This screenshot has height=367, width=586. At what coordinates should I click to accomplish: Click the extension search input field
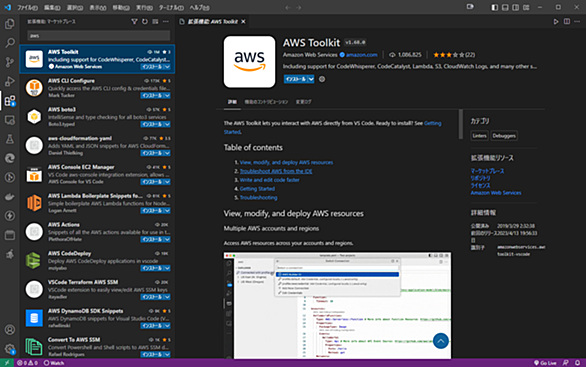coord(99,36)
